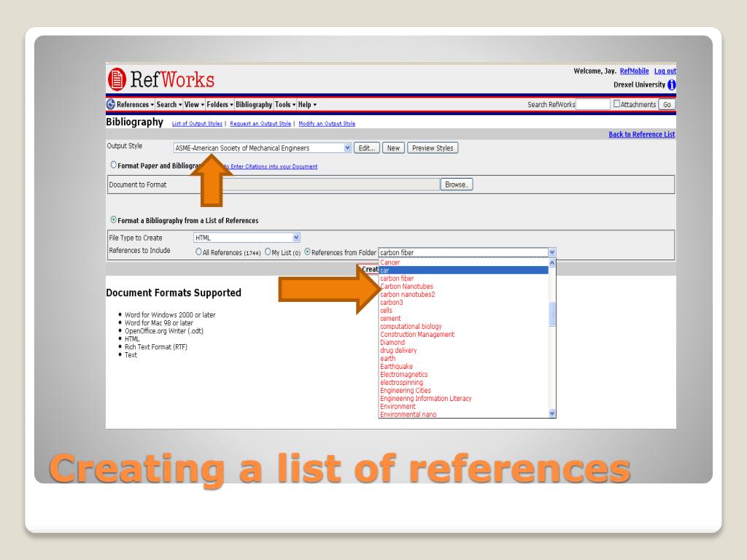Select References from Folder radio button
This screenshot has height=560, width=747.
[x=307, y=252]
